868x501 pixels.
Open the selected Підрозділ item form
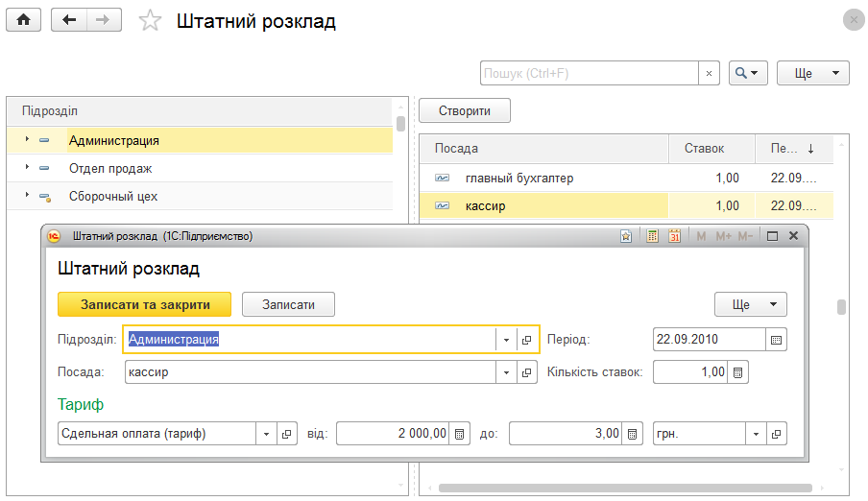coord(526,340)
